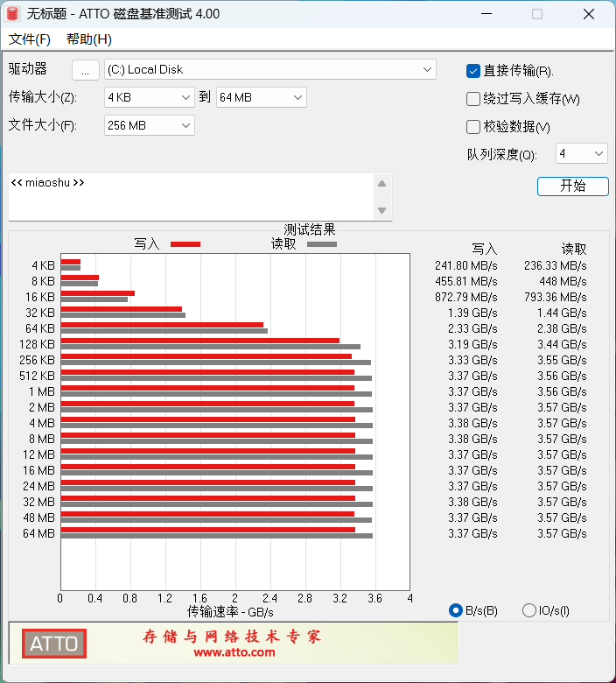Image resolution: width=616 pixels, height=683 pixels.
Task: Click the 开始 start button
Action: (x=573, y=187)
